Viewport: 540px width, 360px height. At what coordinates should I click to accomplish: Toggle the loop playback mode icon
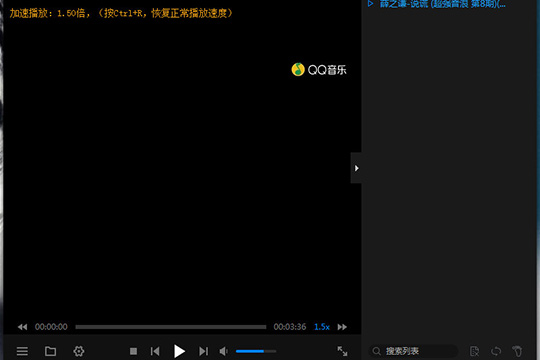point(496,351)
